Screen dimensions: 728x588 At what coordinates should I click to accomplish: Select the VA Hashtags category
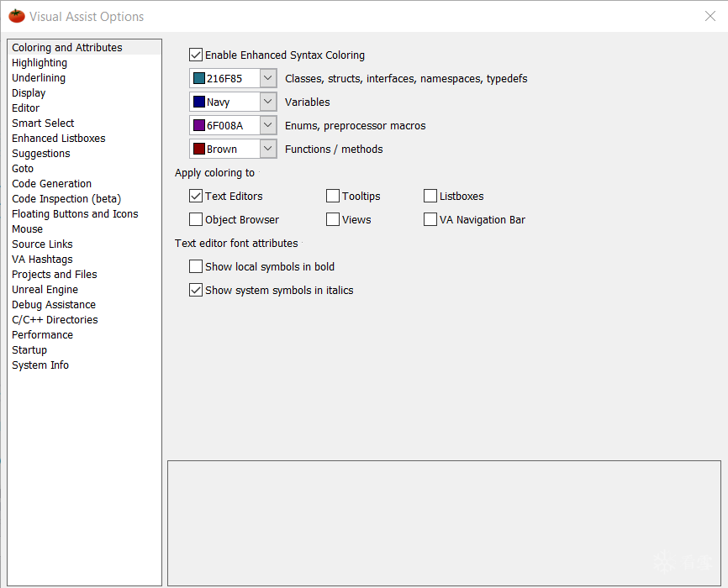(42, 259)
